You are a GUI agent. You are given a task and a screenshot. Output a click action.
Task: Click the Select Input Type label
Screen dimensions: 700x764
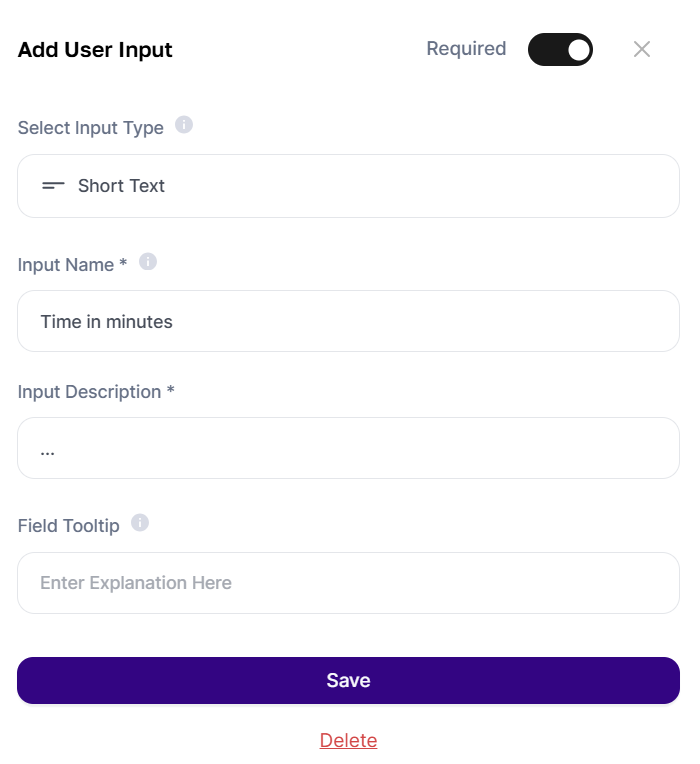click(x=91, y=128)
